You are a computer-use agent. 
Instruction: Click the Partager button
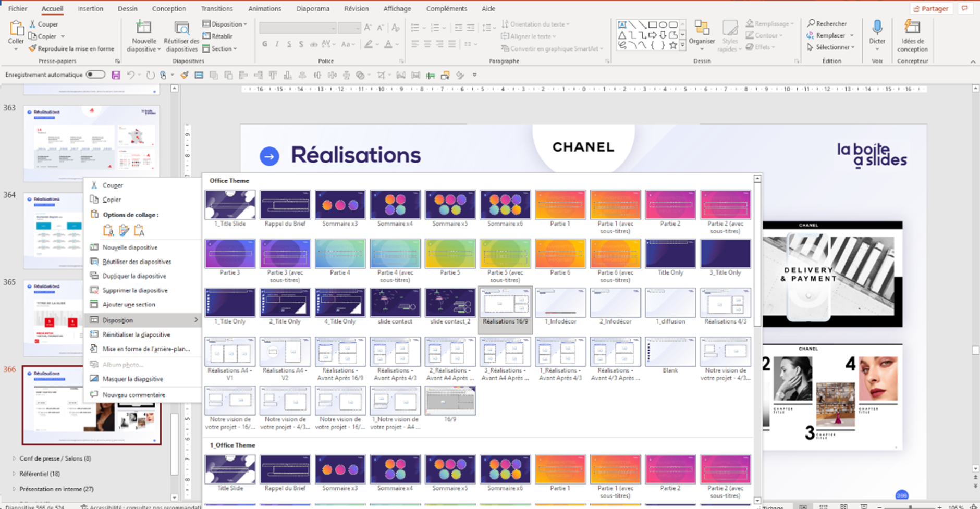point(932,8)
